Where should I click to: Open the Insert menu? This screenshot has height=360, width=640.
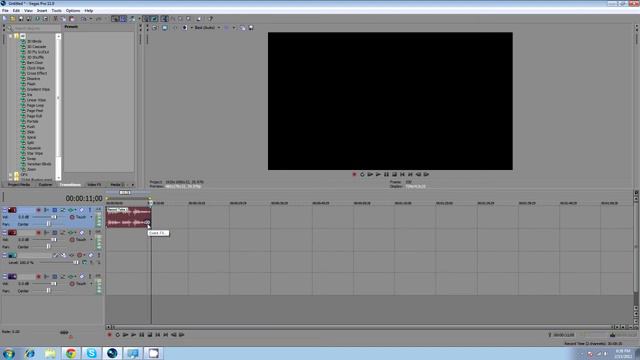point(42,11)
